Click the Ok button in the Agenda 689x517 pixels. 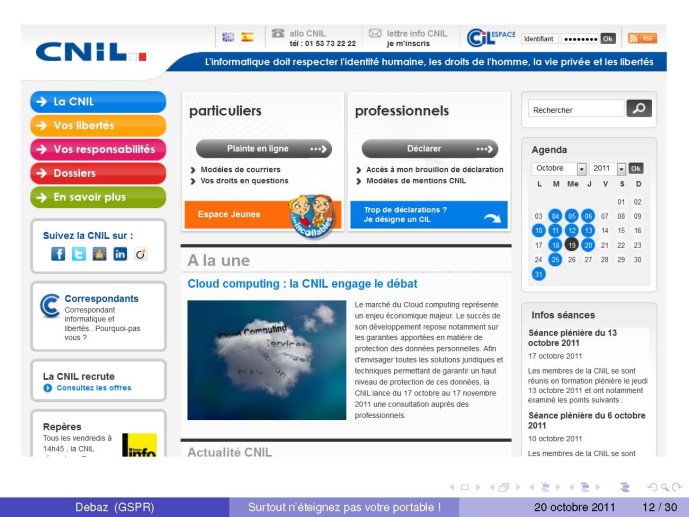pos(636,168)
